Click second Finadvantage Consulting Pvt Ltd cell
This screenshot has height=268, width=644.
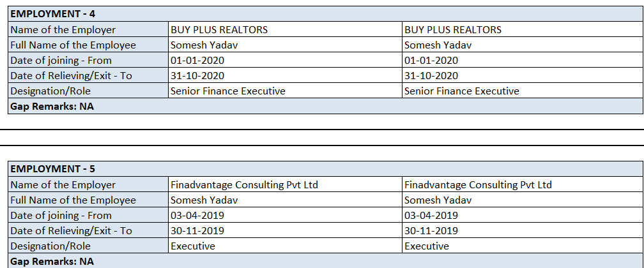(479, 185)
